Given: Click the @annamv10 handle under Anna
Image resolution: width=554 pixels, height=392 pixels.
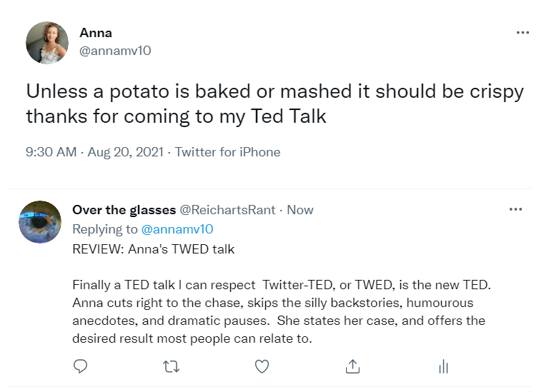Looking at the screenshot, I should (x=115, y=51).
